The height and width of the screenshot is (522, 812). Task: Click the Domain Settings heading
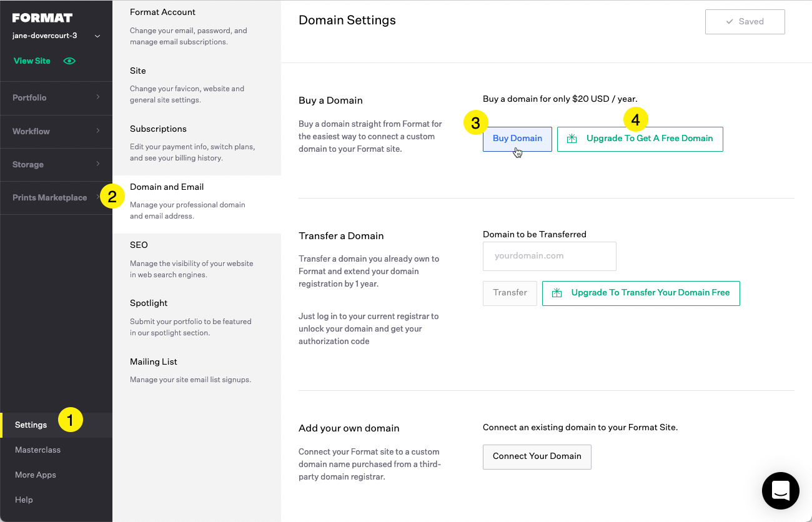pyautogui.click(x=347, y=21)
